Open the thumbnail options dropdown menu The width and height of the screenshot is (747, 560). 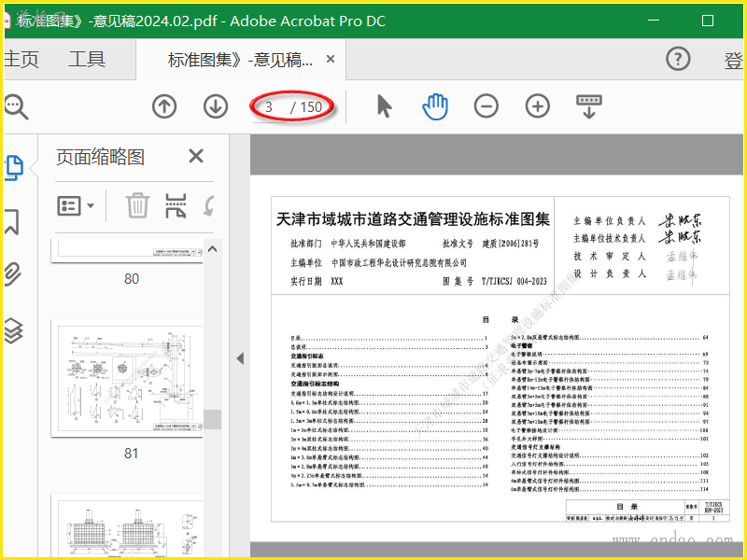point(76,206)
